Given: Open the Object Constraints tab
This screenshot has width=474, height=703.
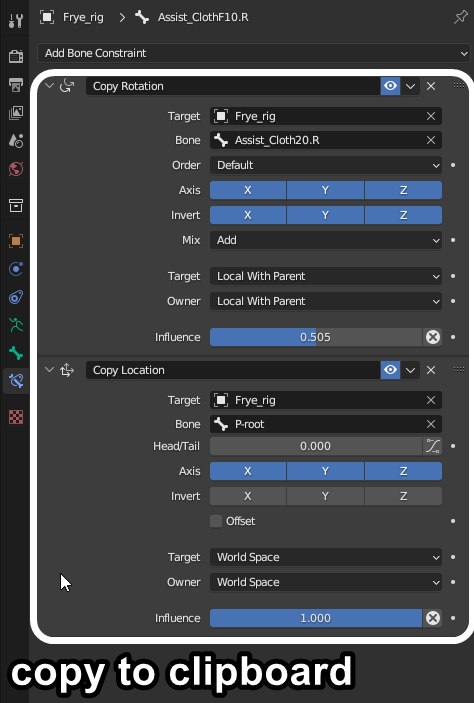Looking at the screenshot, I should [x=16, y=297].
